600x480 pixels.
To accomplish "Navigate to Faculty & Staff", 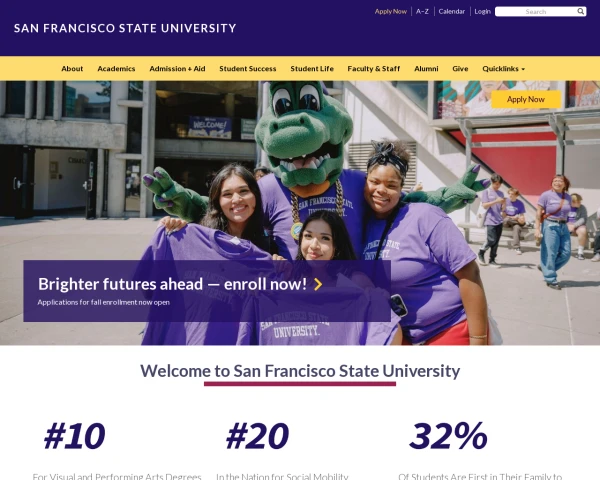I will [374, 68].
